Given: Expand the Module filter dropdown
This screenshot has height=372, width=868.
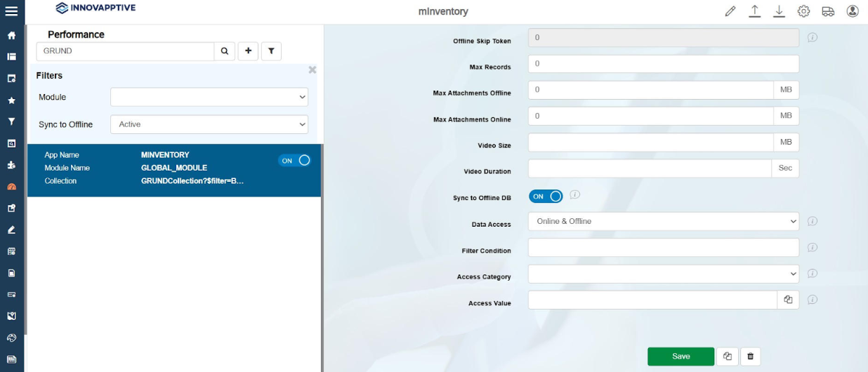Looking at the screenshot, I should click(x=209, y=97).
